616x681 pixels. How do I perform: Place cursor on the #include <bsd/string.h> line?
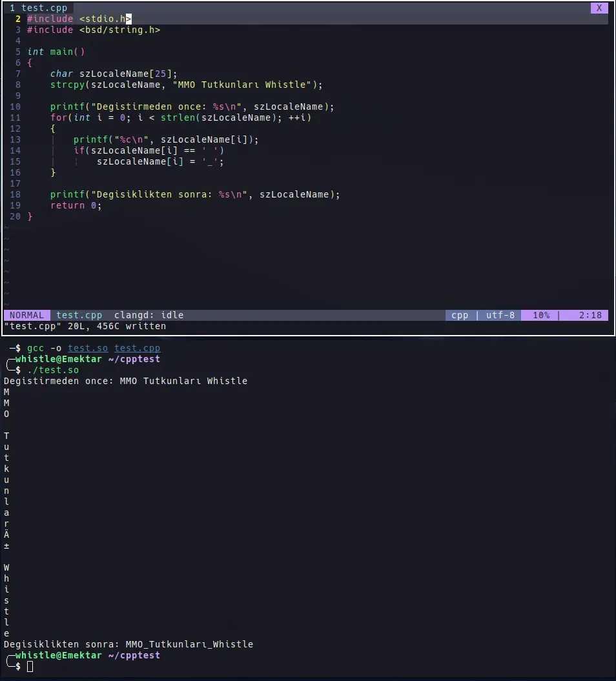click(x=94, y=30)
